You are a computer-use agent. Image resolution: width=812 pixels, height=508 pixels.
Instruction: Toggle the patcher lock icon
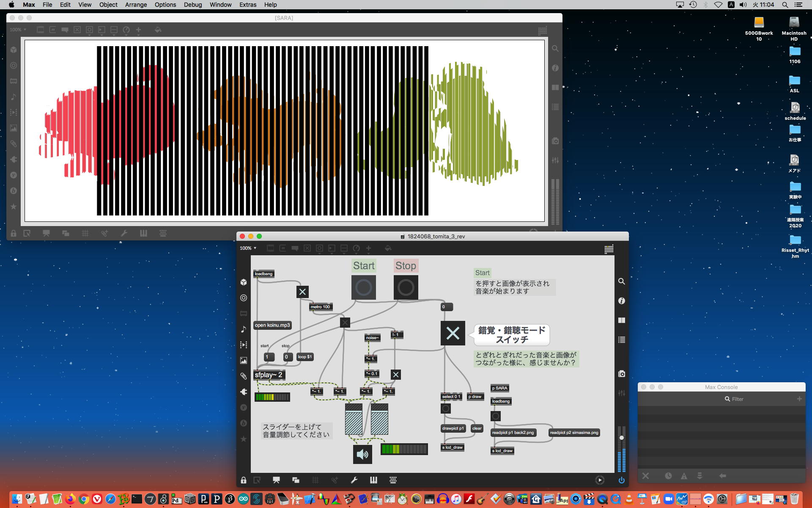(x=244, y=480)
